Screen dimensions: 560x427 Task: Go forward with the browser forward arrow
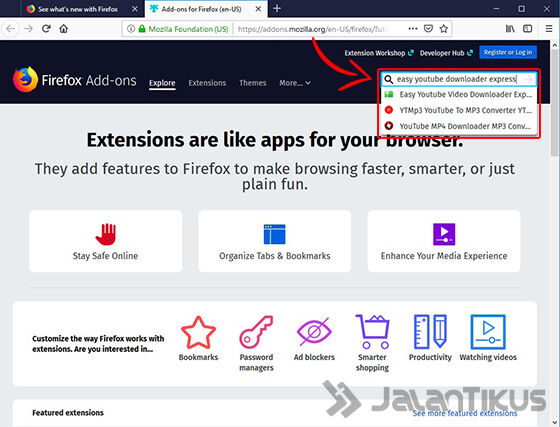[28, 29]
